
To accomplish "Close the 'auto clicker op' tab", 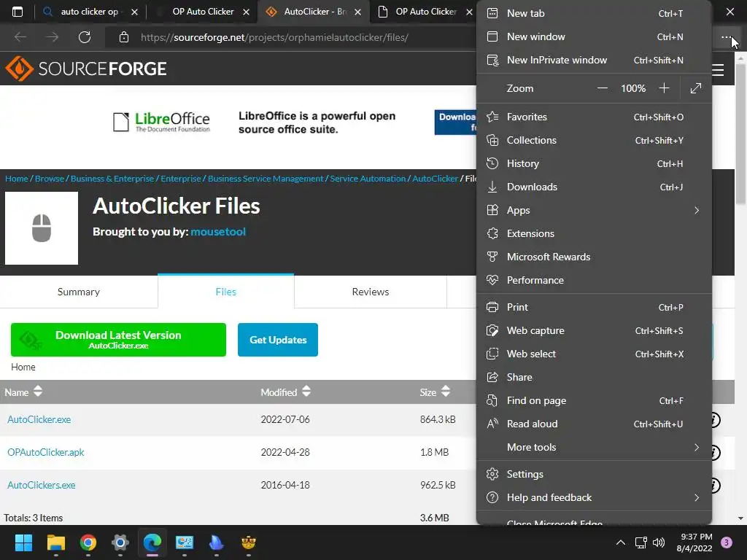I will pyautogui.click(x=134, y=12).
